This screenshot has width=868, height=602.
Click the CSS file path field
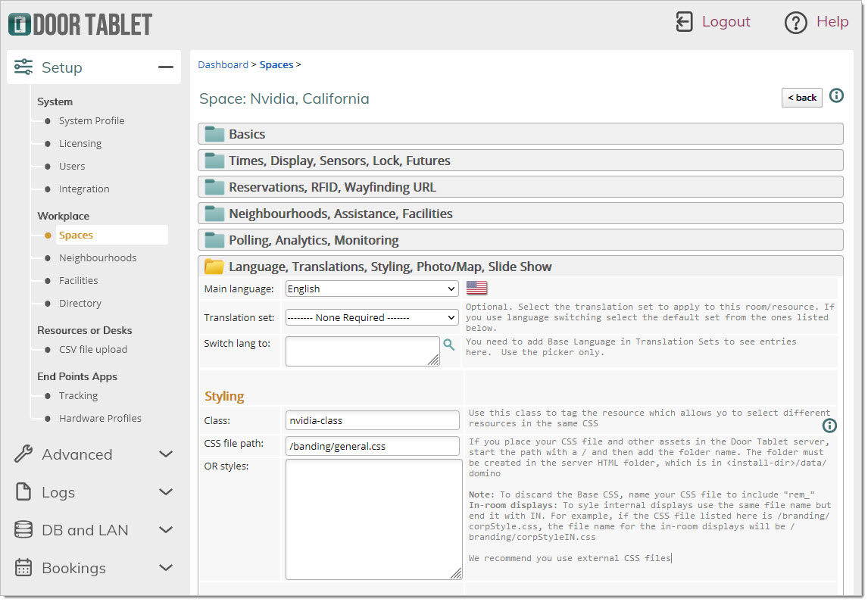(372, 446)
